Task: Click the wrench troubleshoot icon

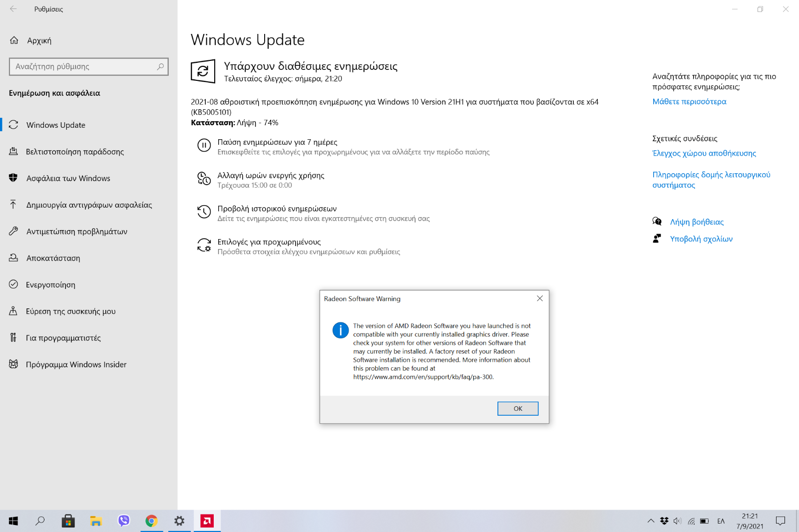Action: point(13,231)
